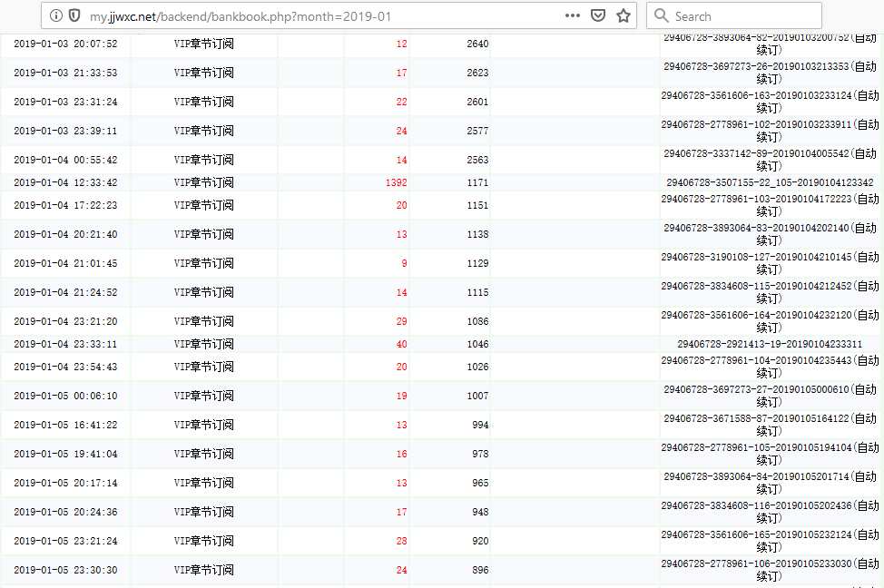Viewport: 884px width, 588px height.
Task: Click order number 29406728-2921413-19-20190104233311
Action: [770, 344]
